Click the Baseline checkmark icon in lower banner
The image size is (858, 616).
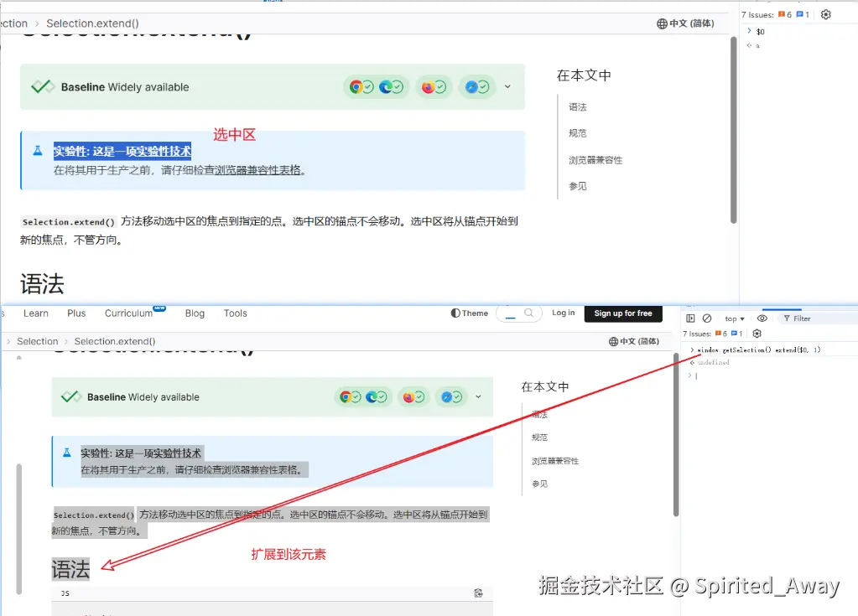[71, 396]
